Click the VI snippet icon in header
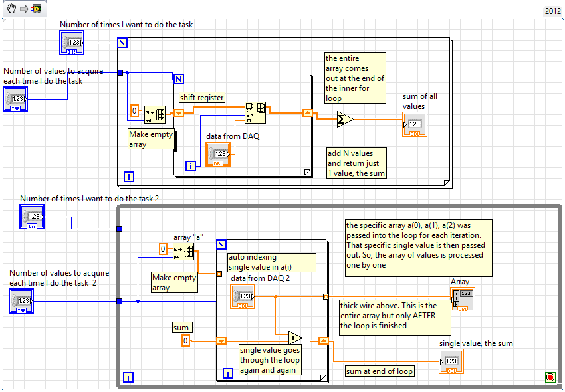The image size is (565, 392). coord(37,9)
